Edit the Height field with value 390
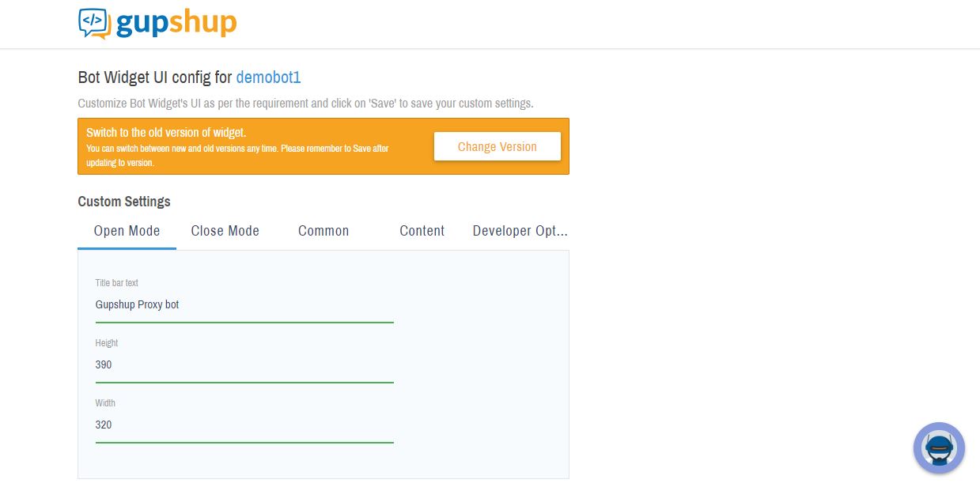The width and height of the screenshot is (980, 487). coord(244,364)
